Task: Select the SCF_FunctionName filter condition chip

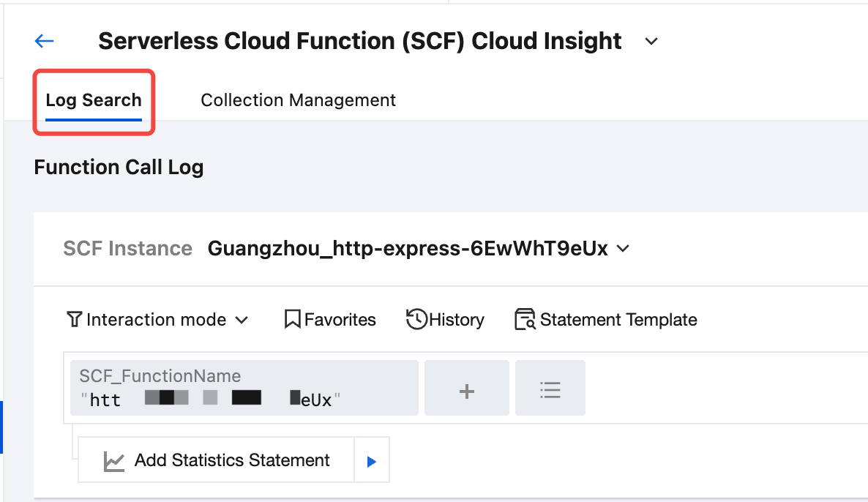Action: [244, 388]
